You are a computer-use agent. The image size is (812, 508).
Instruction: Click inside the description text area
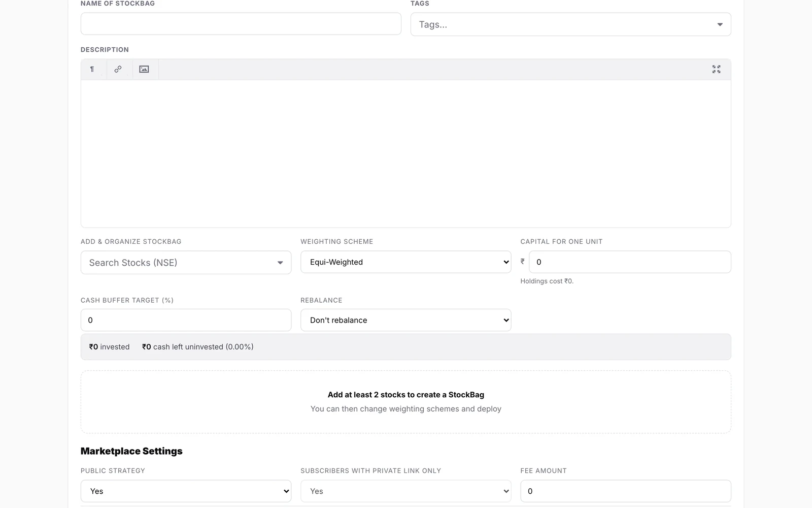coord(405,153)
